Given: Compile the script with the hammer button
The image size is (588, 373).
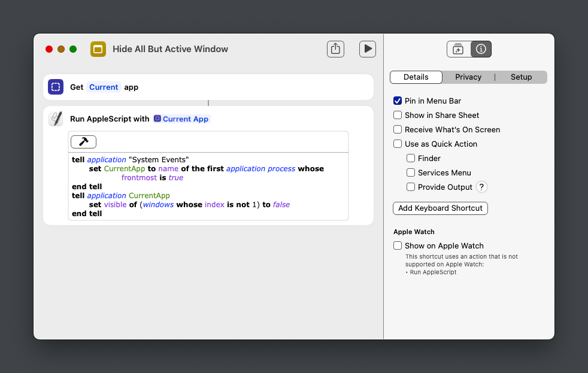Looking at the screenshot, I should (x=83, y=142).
